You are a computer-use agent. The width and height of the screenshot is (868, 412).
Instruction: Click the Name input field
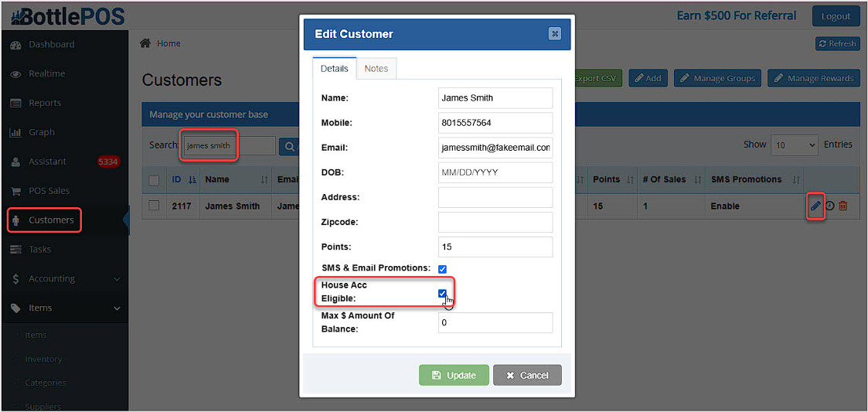495,98
